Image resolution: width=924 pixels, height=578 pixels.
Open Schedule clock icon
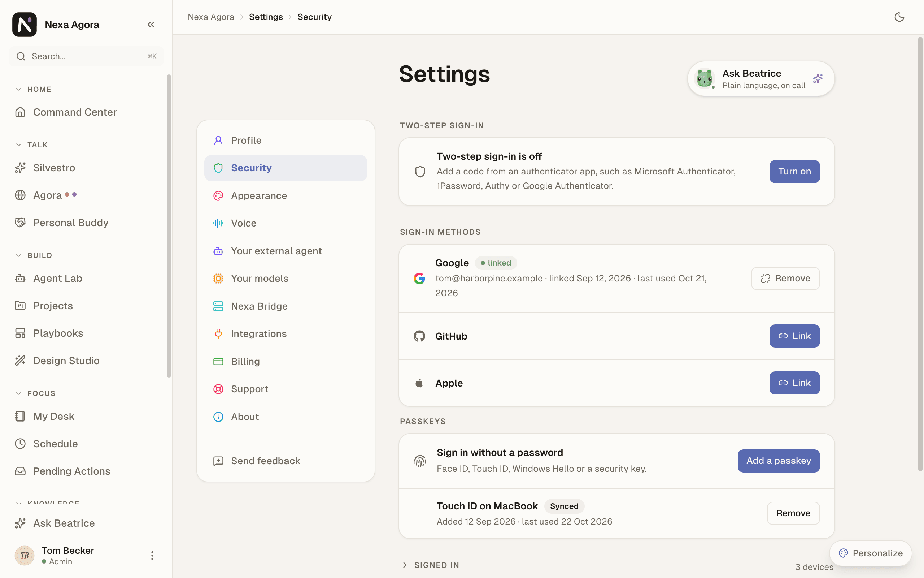point(20,444)
